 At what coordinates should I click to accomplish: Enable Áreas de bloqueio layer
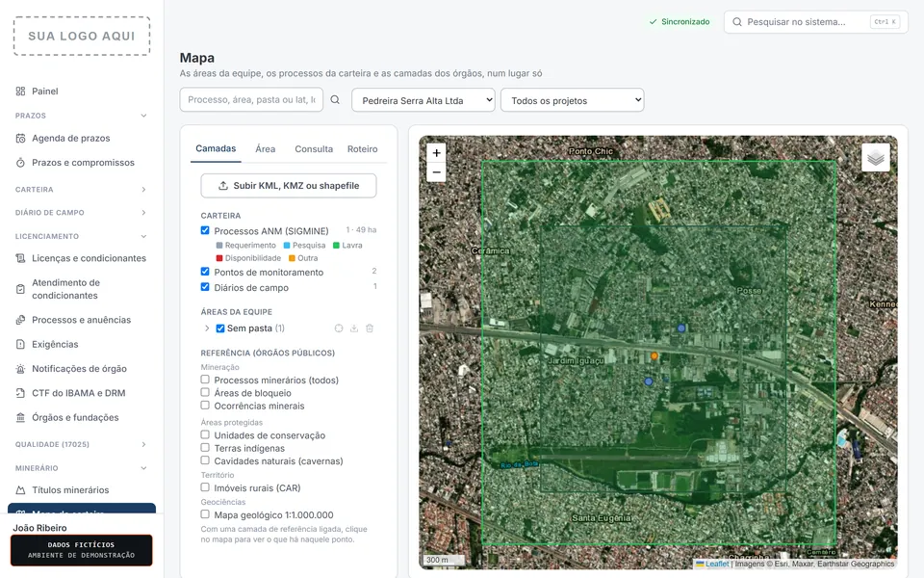(205, 392)
